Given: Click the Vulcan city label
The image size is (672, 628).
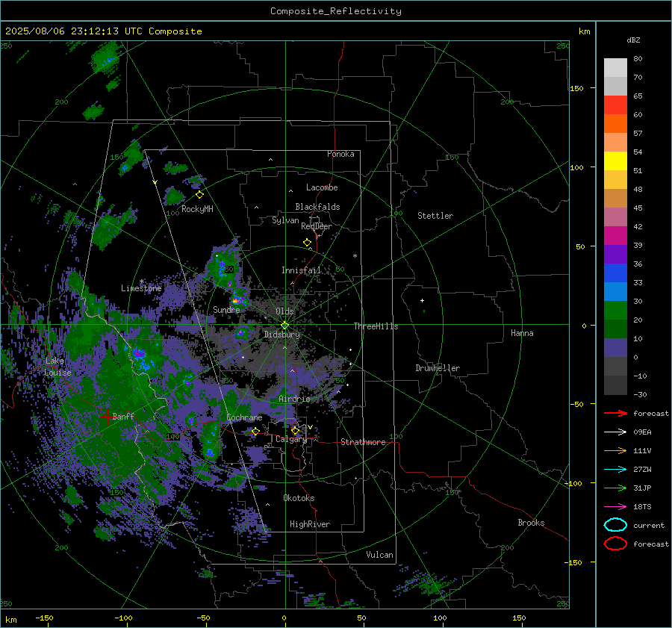Looking at the screenshot, I should coord(379,555).
